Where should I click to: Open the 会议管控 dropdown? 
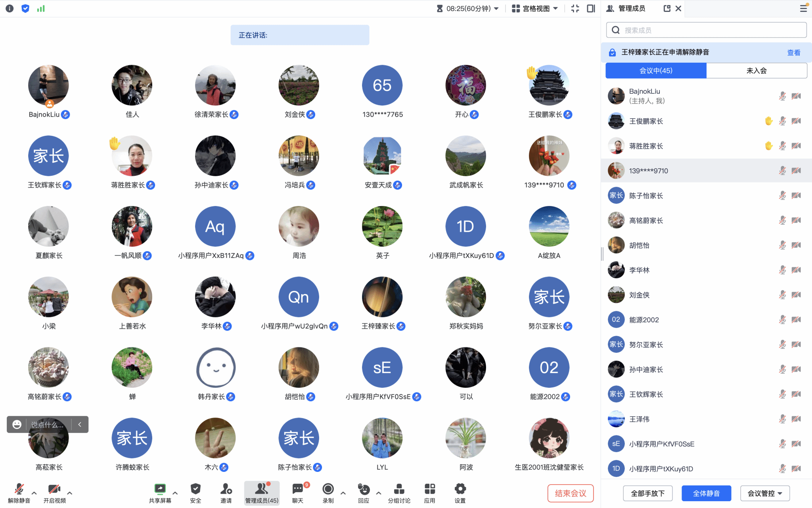[x=765, y=493]
